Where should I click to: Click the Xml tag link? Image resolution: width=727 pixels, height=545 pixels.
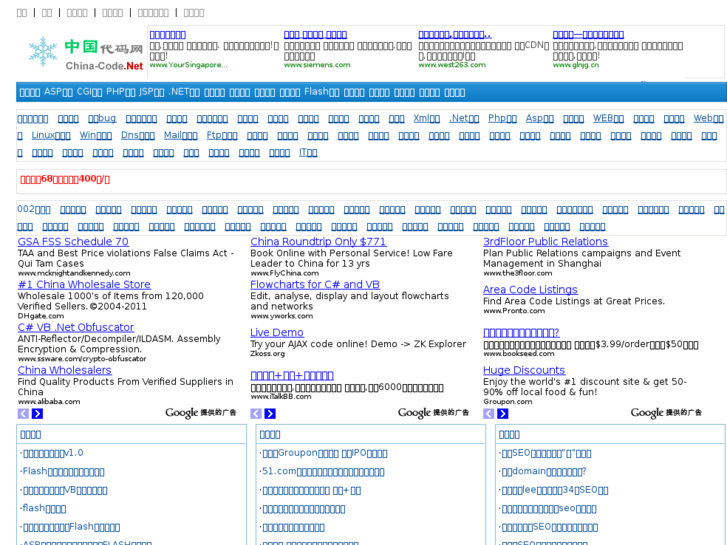tap(427, 118)
